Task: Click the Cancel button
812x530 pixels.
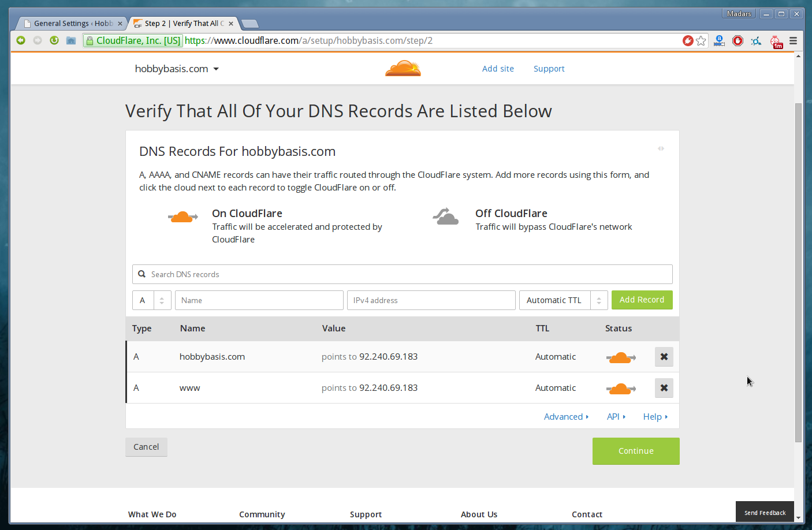Action: 146,447
